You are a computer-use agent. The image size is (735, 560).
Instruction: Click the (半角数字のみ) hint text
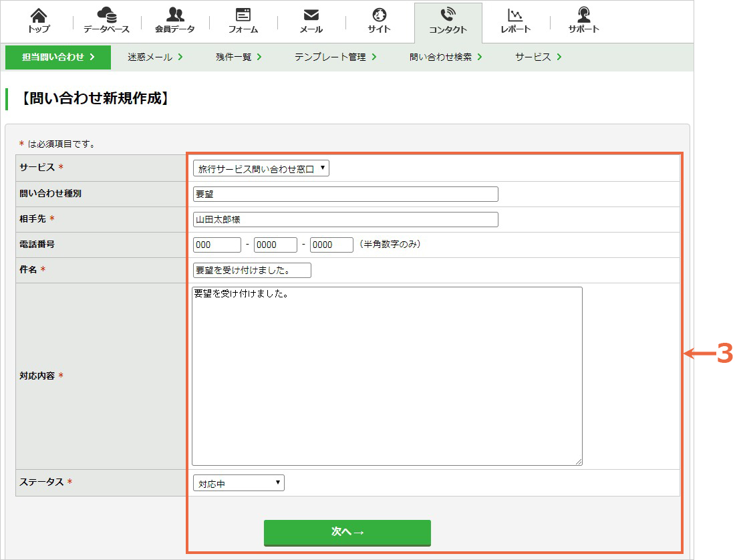pos(390,244)
